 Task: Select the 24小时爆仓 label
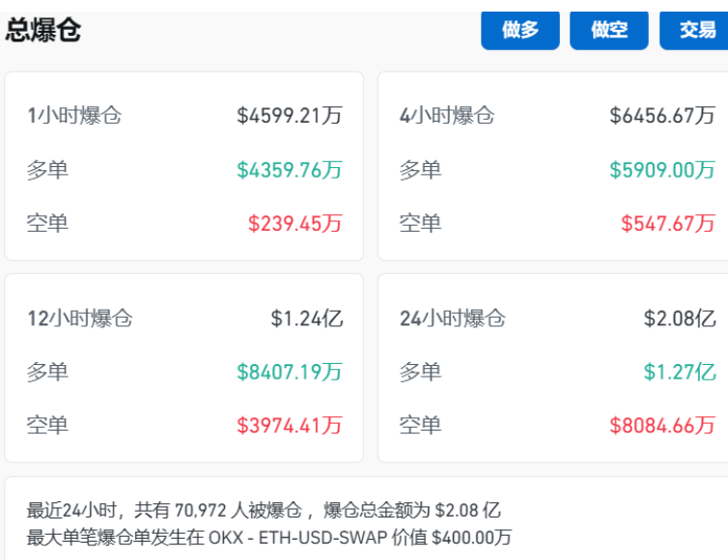point(453,318)
